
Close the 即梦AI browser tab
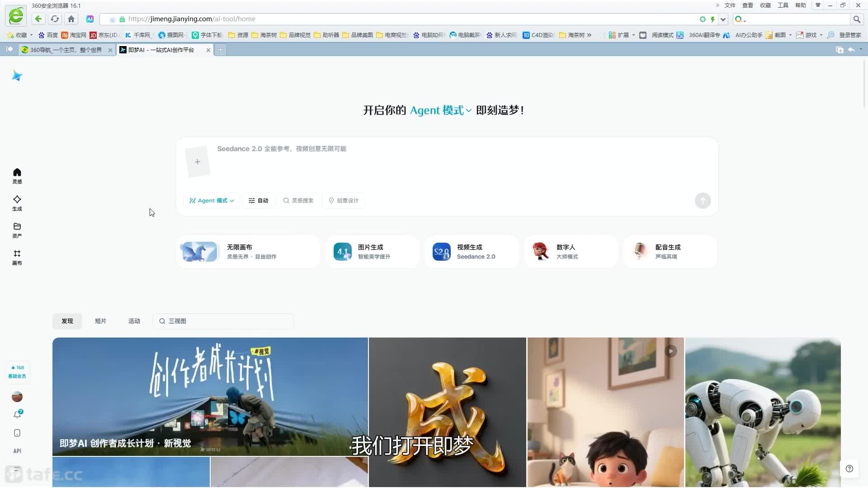208,50
